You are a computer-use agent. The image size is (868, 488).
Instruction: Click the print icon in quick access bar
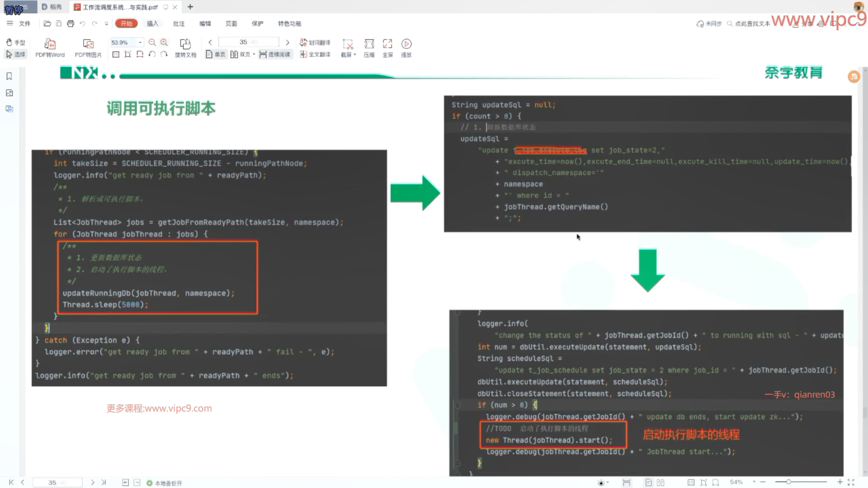(x=71, y=23)
